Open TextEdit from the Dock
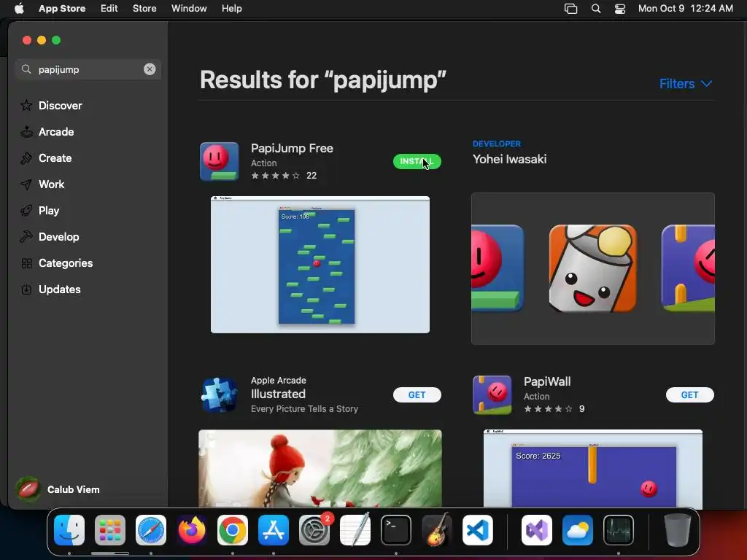Screen dimensions: 747x560 355,530
